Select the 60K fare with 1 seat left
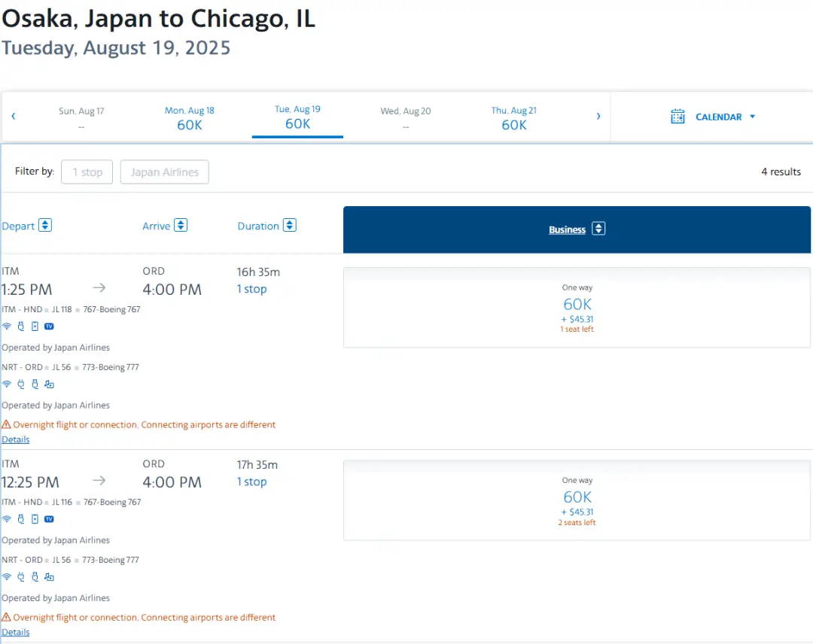 point(577,307)
